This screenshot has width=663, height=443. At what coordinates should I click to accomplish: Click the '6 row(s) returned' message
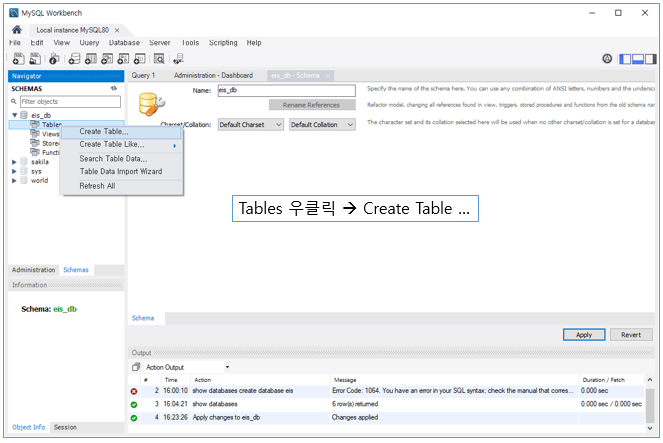pos(355,404)
